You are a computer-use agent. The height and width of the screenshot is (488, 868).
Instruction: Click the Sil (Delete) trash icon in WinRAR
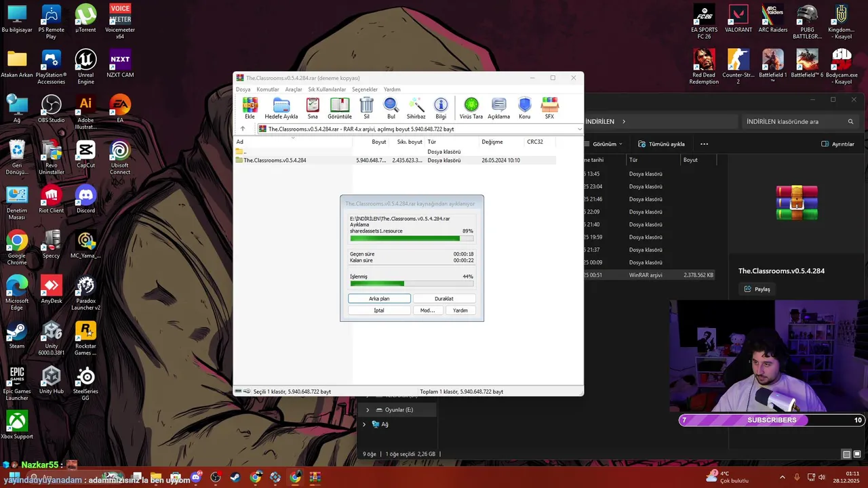[366, 108]
